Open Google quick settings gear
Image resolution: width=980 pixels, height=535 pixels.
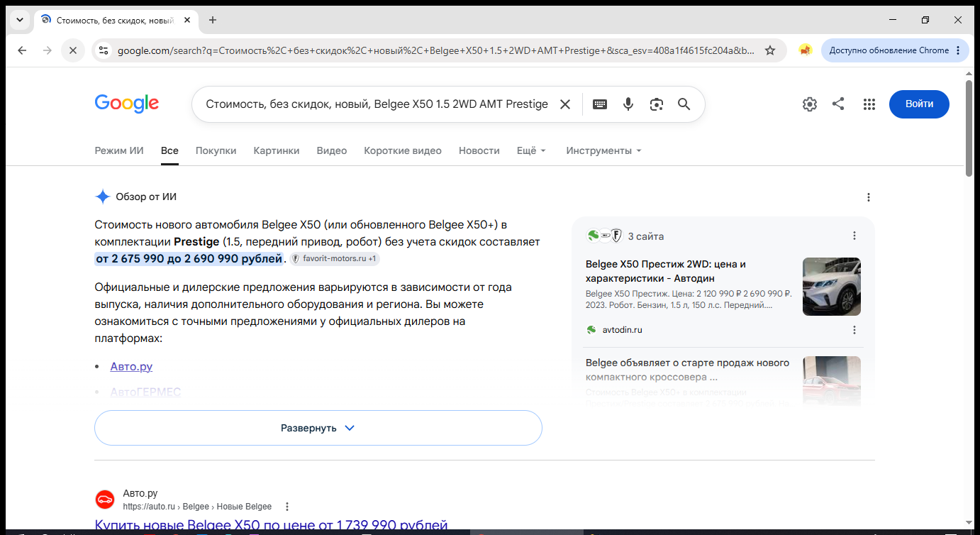810,104
